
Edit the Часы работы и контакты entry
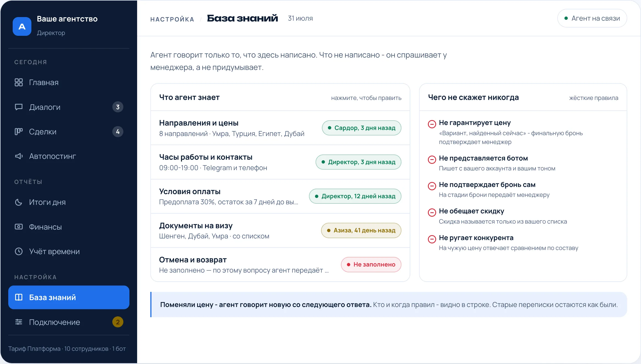point(280,162)
